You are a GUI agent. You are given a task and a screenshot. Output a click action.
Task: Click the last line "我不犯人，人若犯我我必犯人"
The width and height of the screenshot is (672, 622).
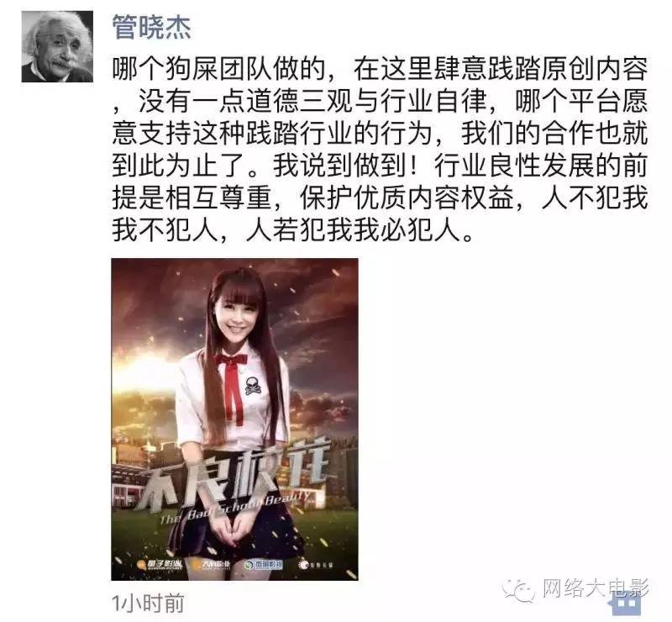click(293, 230)
